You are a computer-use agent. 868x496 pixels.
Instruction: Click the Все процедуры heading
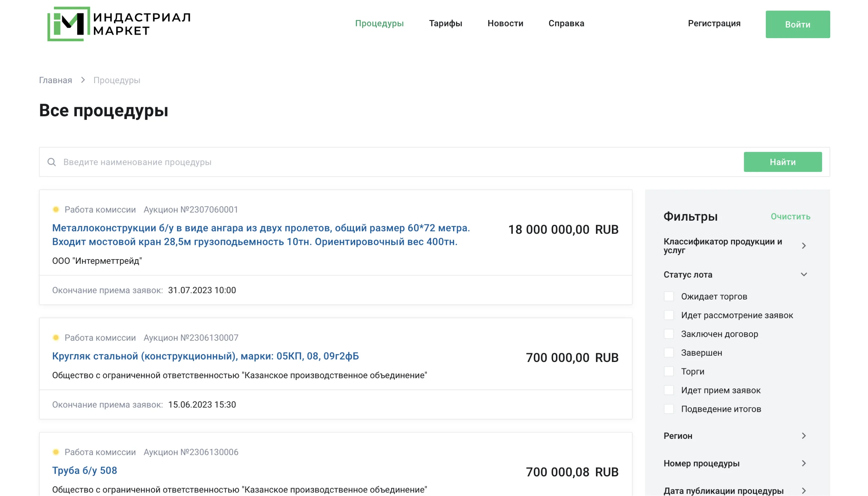(x=104, y=111)
